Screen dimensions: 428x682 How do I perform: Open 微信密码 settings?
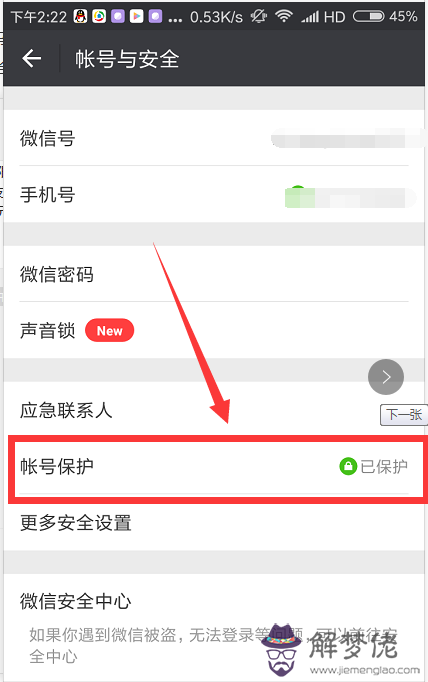214,274
